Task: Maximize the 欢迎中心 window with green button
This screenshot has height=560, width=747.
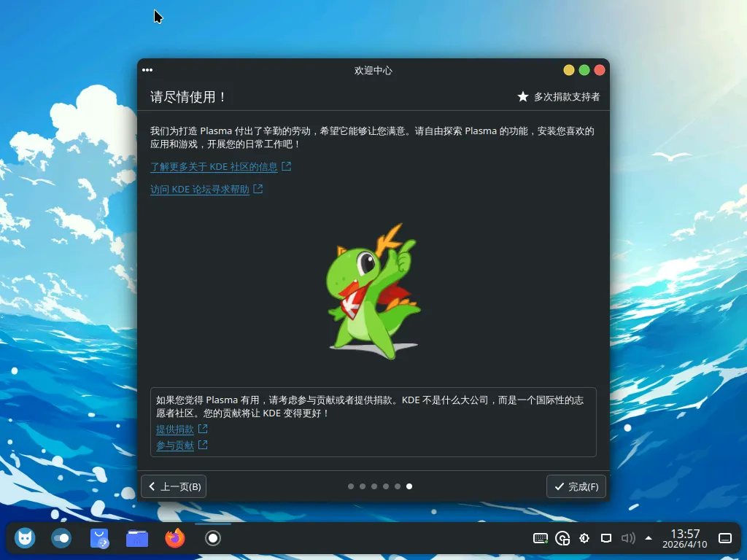Action: point(584,70)
